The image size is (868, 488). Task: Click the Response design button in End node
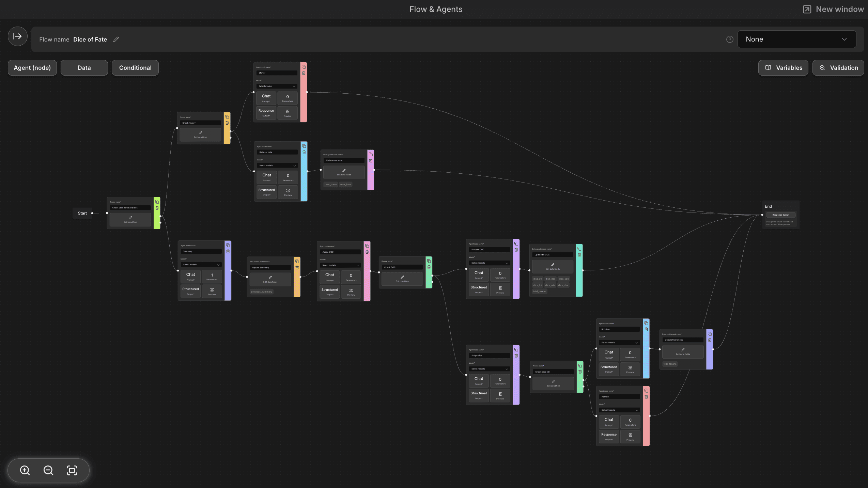pyautogui.click(x=781, y=215)
